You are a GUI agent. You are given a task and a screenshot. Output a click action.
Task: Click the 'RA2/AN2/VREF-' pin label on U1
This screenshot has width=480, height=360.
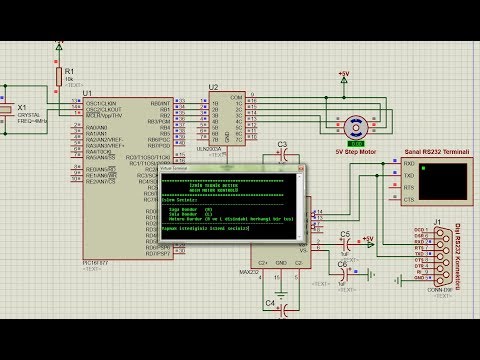pyautogui.click(x=104, y=140)
